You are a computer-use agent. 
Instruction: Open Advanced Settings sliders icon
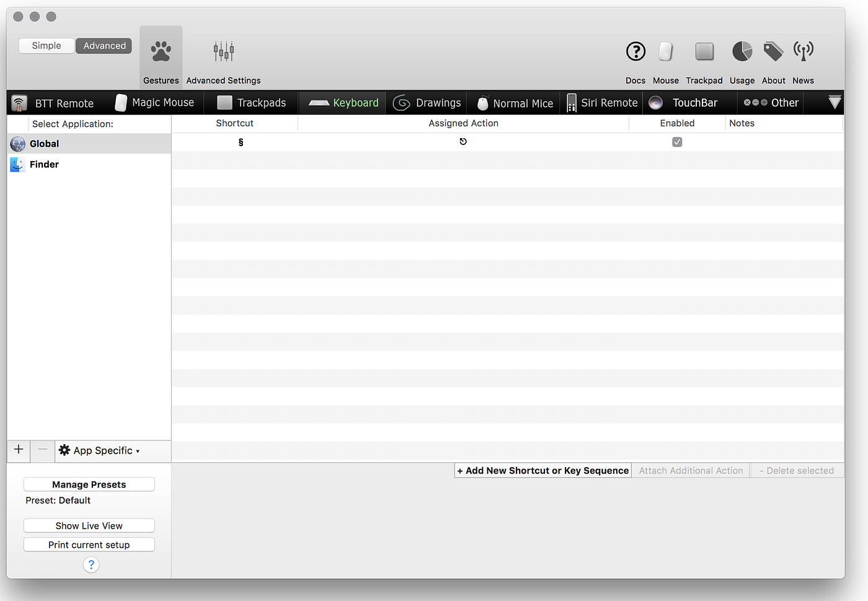click(224, 51)
